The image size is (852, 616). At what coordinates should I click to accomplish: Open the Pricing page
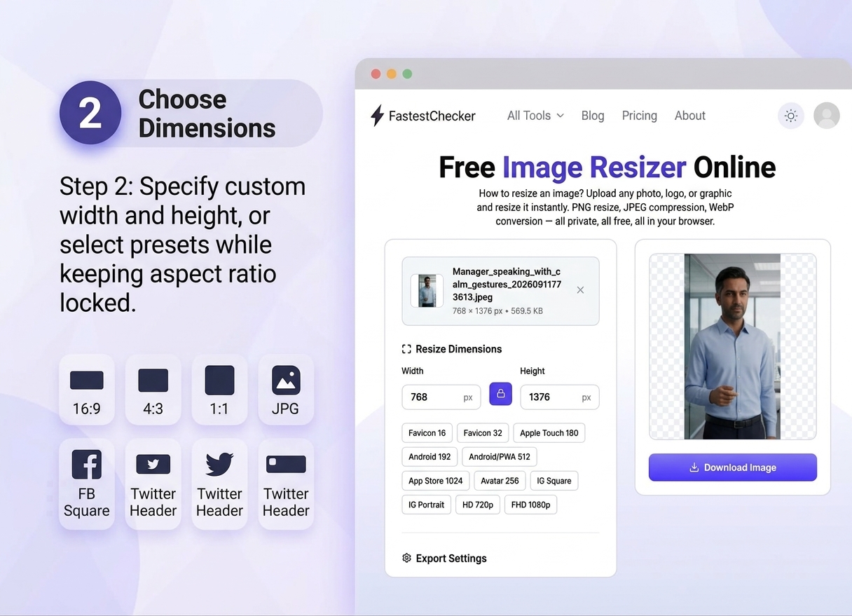pos(640,116)
